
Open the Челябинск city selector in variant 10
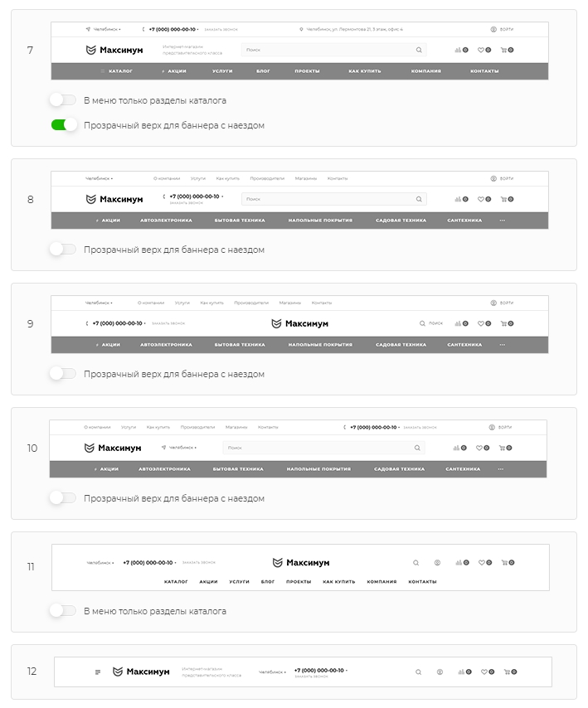179,448
